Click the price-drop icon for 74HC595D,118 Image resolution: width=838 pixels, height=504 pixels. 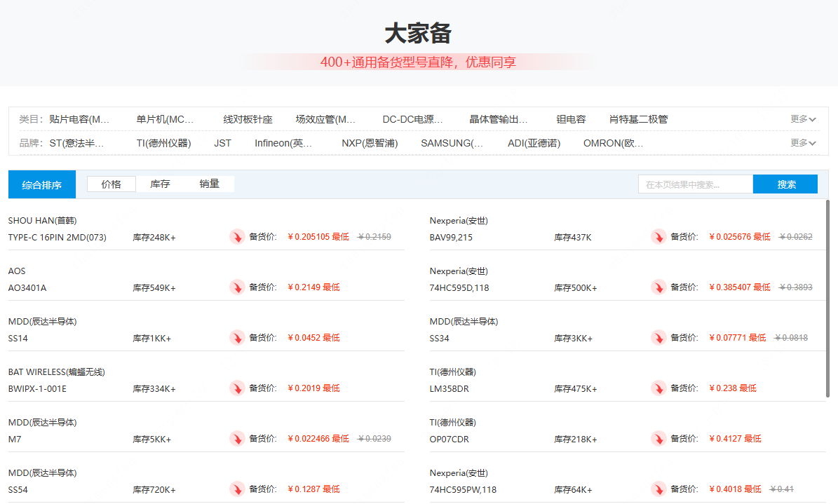[658, 287]
